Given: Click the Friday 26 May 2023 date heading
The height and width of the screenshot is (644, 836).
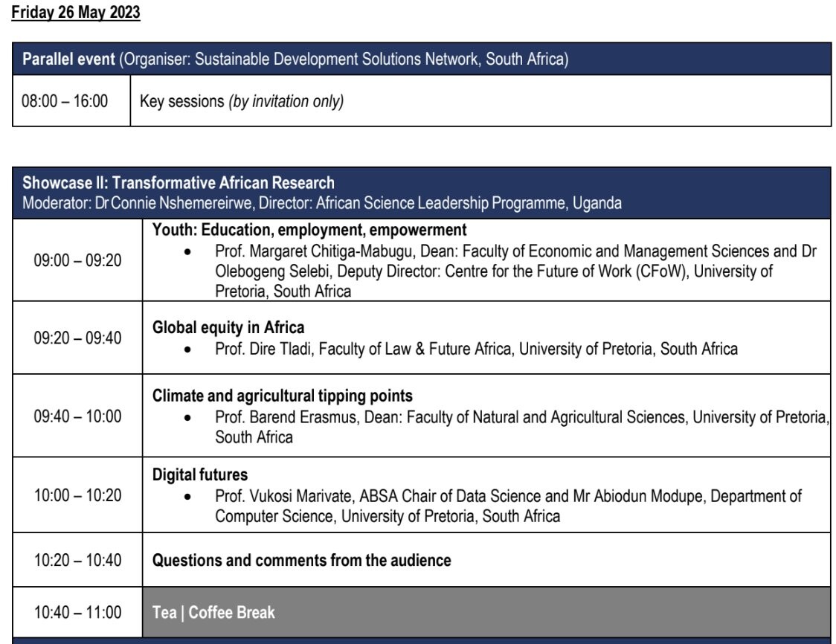Looking at the screenshot, I should click(x=76, y=13).
